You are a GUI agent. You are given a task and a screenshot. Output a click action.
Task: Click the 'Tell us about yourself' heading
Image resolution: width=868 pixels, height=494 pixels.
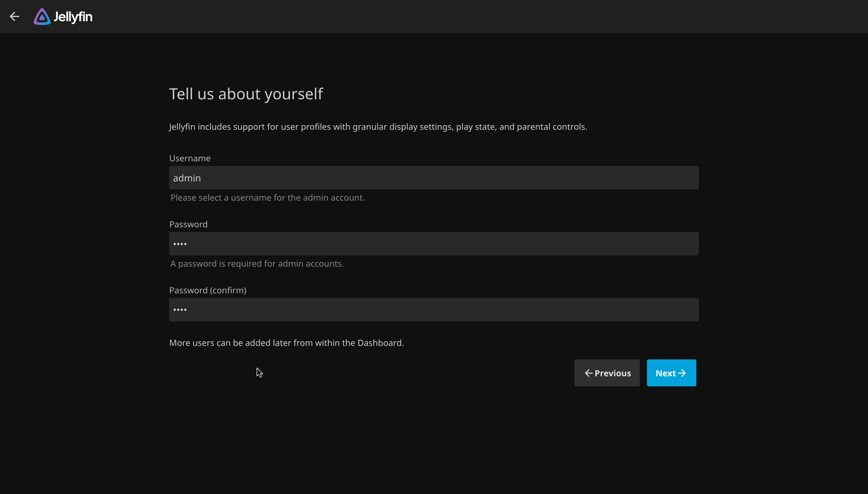(246, 94)
